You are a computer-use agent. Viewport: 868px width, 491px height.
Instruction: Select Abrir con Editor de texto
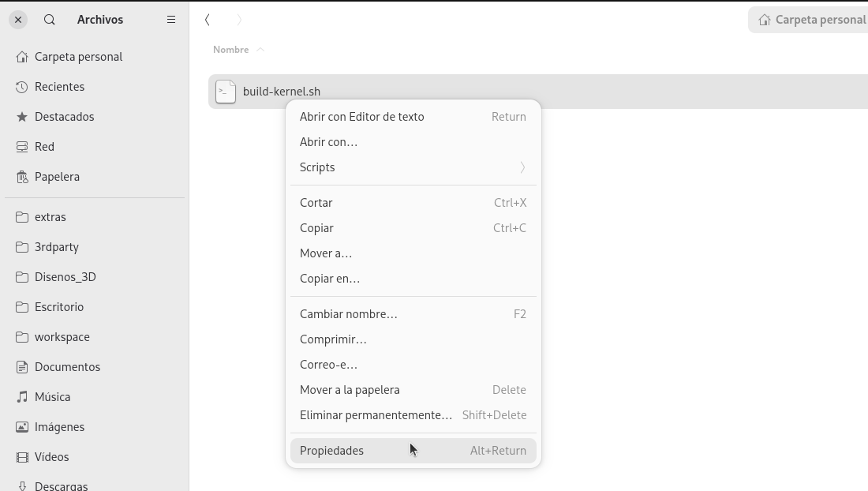(x=362, y=117)
